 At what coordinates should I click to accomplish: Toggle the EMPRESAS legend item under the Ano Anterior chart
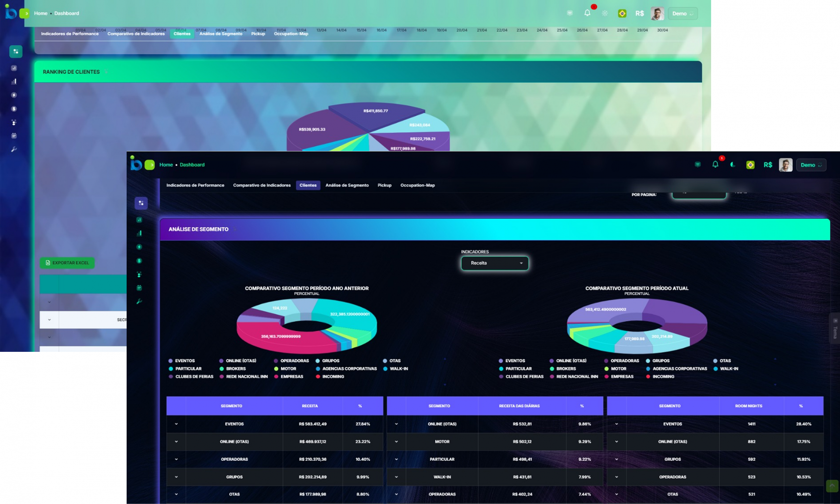(x=288, y=376)
